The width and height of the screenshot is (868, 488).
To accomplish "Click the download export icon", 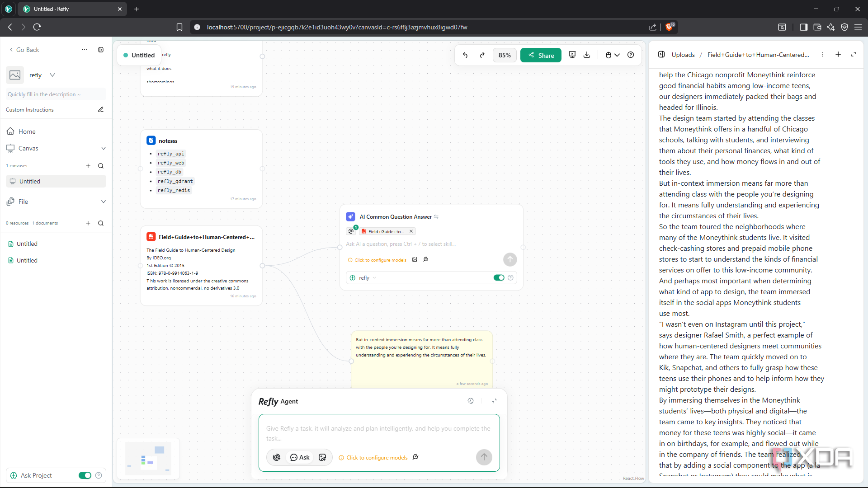I will [x=587, y=55].
